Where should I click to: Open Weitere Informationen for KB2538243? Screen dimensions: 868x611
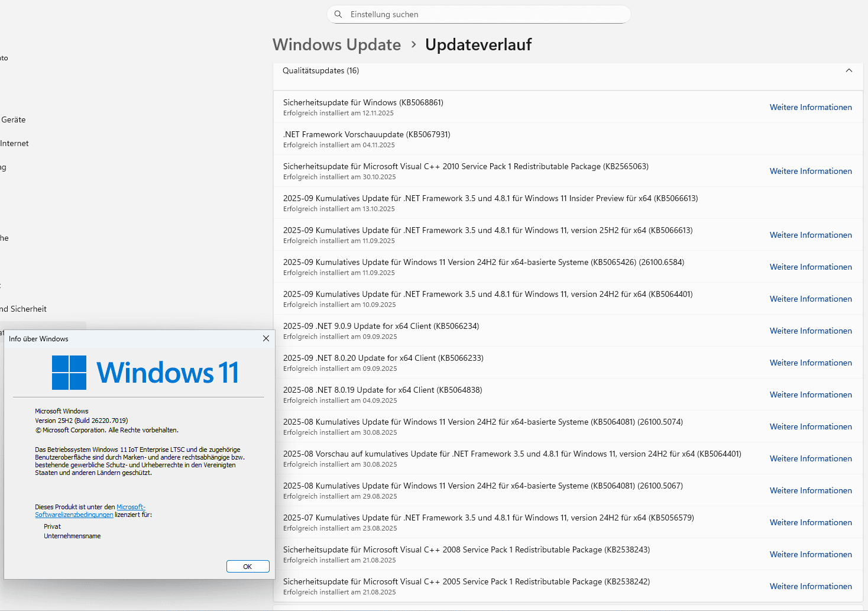(811, 554)
